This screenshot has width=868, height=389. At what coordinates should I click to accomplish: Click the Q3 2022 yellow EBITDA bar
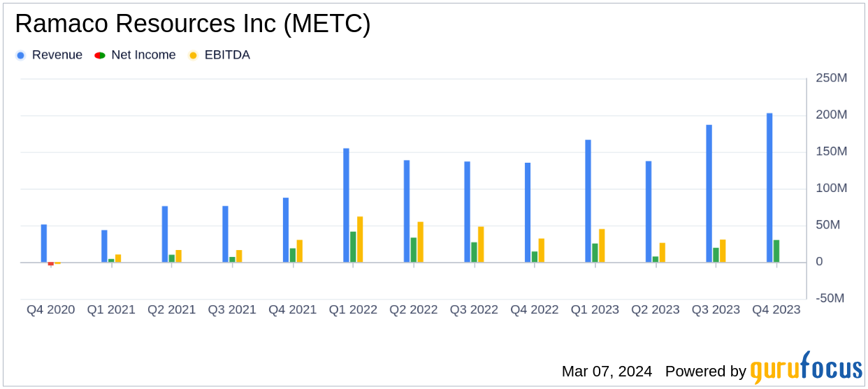pos(481,244)
